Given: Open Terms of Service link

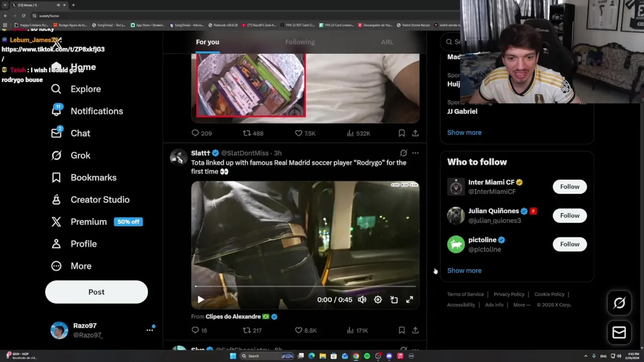Looking at the screenshot, I should click(465, 294).
